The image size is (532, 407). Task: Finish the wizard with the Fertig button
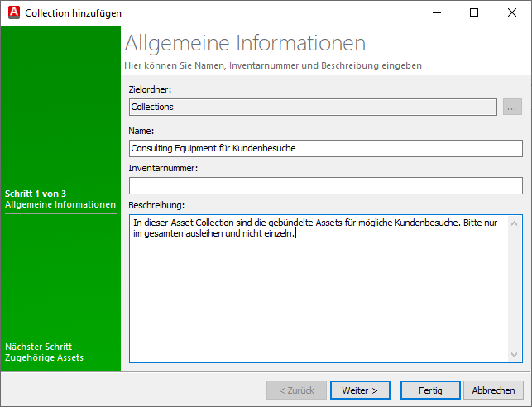click(430, 390)
